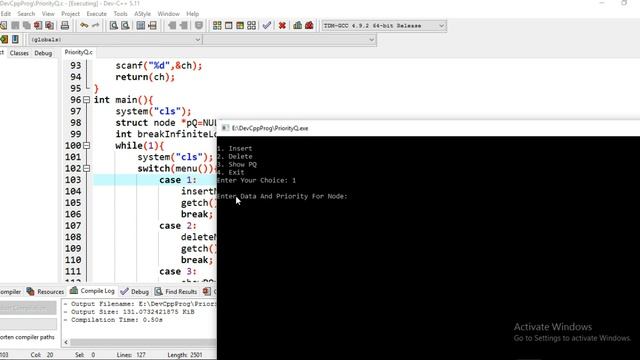Screen dimensions: 640x360
Task: Click the Compile toolbar icon
Action: pos(217,25)
